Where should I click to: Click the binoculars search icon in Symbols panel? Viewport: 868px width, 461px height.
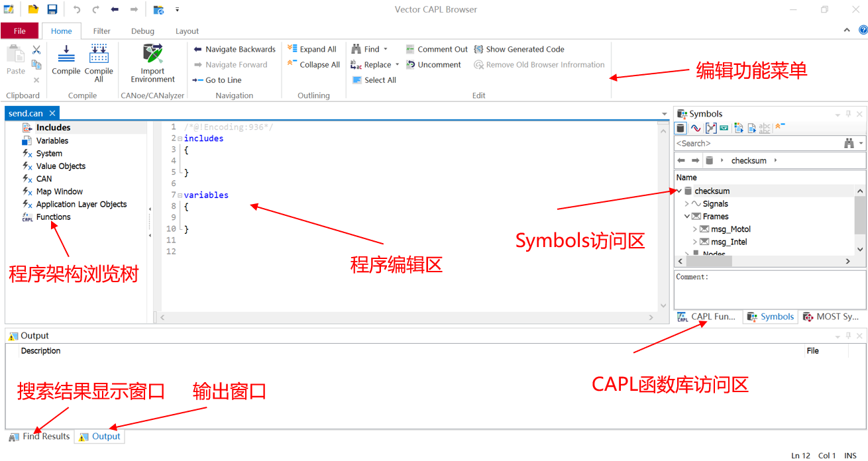point(849,143)
